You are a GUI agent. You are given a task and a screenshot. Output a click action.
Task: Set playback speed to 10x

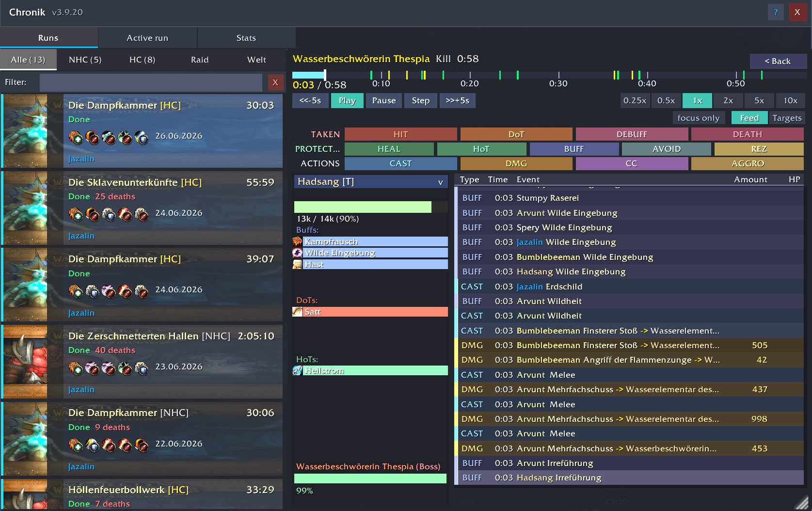(791, 100)
